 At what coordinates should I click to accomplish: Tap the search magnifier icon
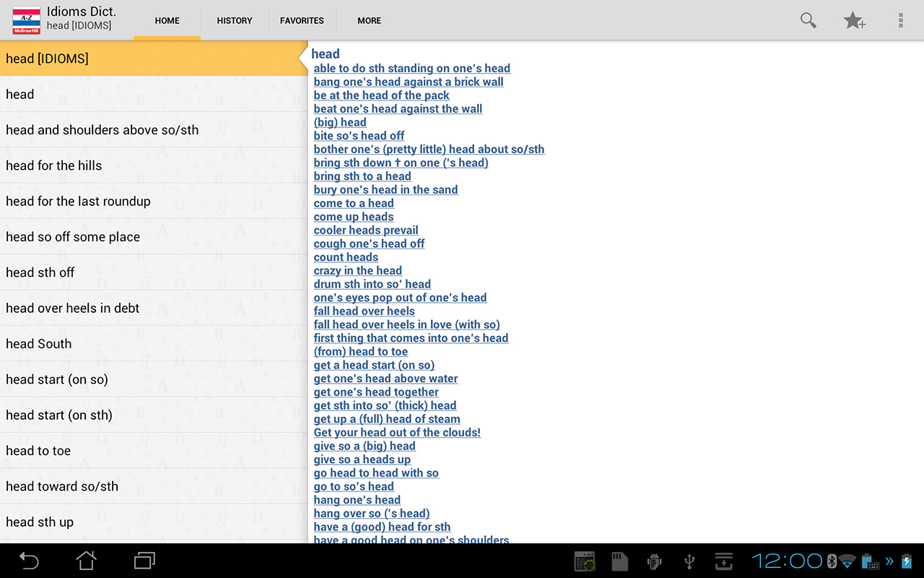(808, 20)
